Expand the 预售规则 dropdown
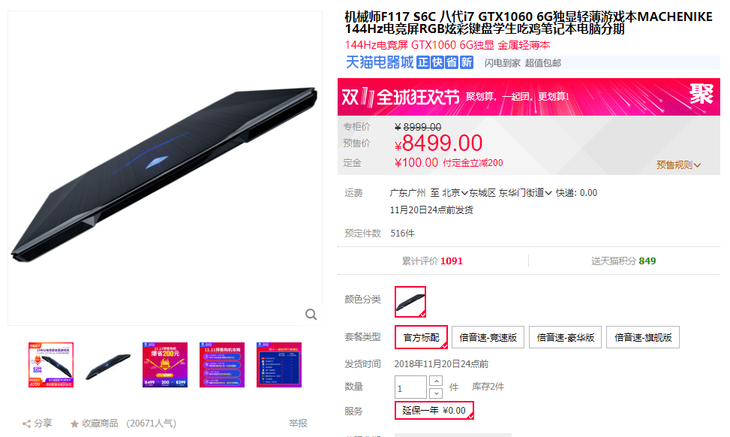This screenshot has height=437, width=730. tap(678, 165)
